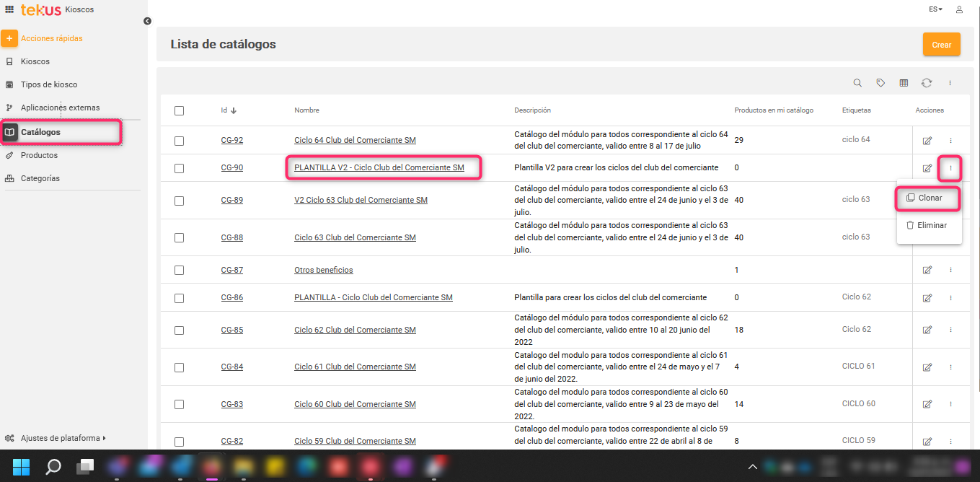Edit the Otros beneficios catalog
The image size is (980, 482).
coord(927,270)
